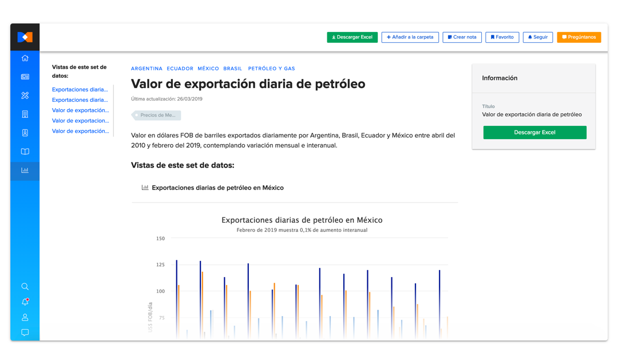The width and height of the screenshot is (618, 364).
Task: Open the contact badge icon in sidebar
Action: tap(25, 133)
